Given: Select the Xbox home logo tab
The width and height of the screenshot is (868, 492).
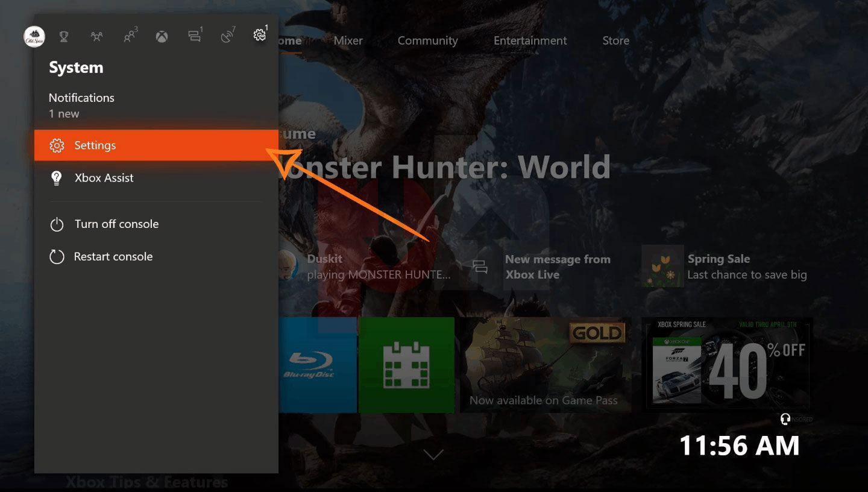Looking at the screenshot, I should [162, 37].
